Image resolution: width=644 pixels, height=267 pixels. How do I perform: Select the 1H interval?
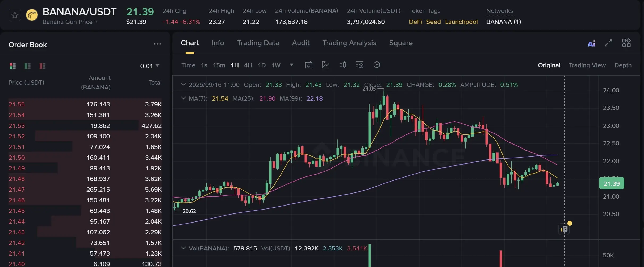pyautogui.click(x=235, y=65)
